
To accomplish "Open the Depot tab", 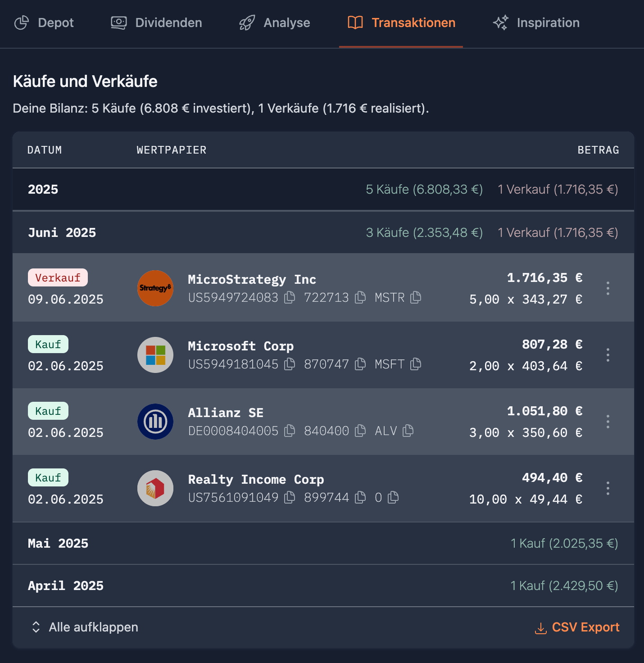I will pos(44,23).
